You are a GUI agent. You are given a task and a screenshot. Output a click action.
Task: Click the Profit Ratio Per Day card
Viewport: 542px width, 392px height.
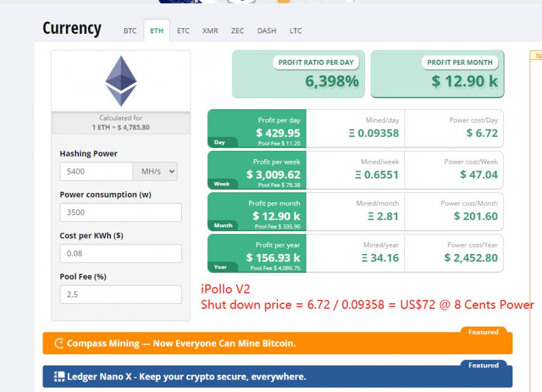(298, 75)
